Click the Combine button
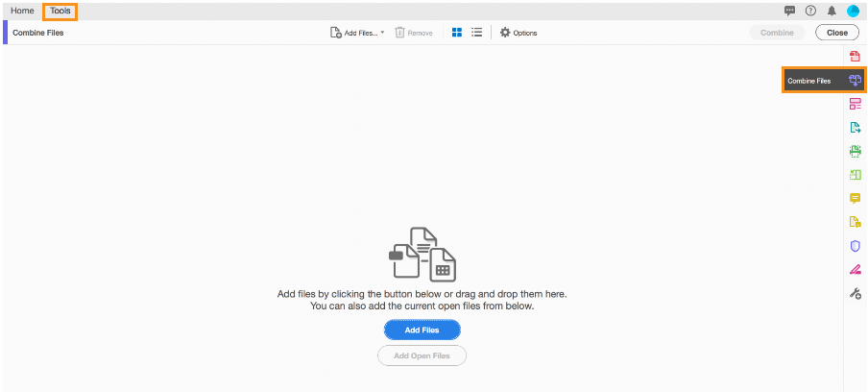868x392 pixels. pyautogui.click(x=777, y=33)
